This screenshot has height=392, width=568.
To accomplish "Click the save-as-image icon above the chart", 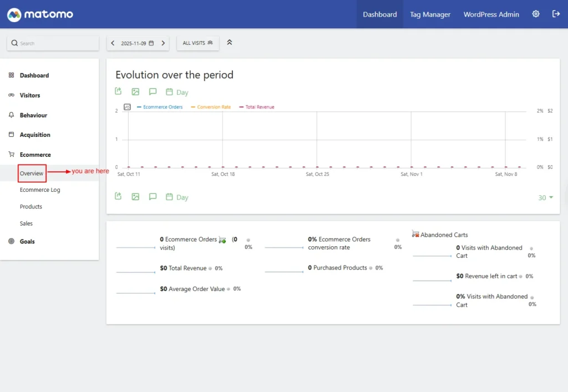I will 135,91.
